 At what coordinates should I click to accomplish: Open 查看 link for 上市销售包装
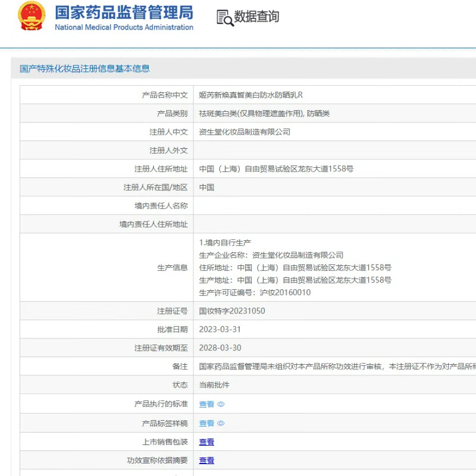tap(206, 441)
